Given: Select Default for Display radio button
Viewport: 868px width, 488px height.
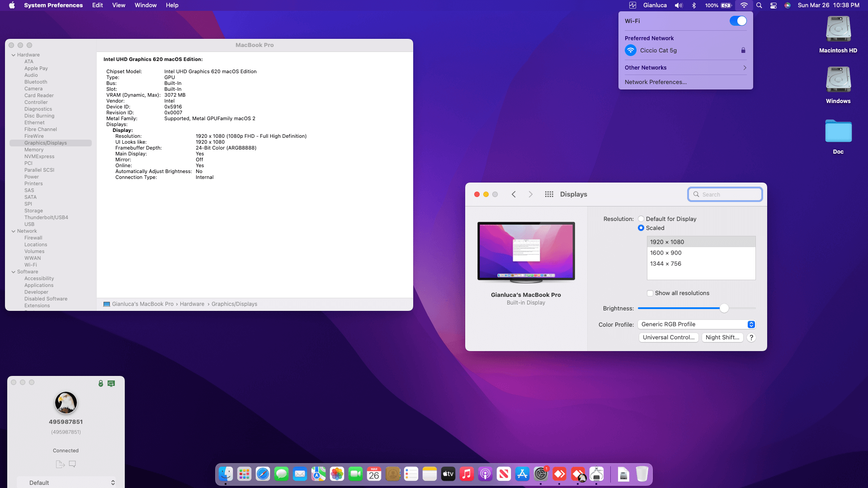Looking at the screenshot, I should pos(641,219).
